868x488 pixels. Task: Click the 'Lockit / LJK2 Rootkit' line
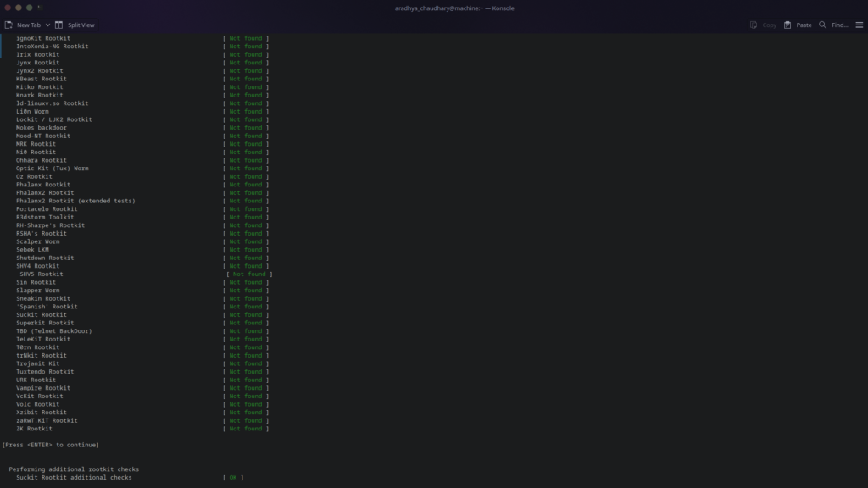pyautogui.click(x=54, y=119)
